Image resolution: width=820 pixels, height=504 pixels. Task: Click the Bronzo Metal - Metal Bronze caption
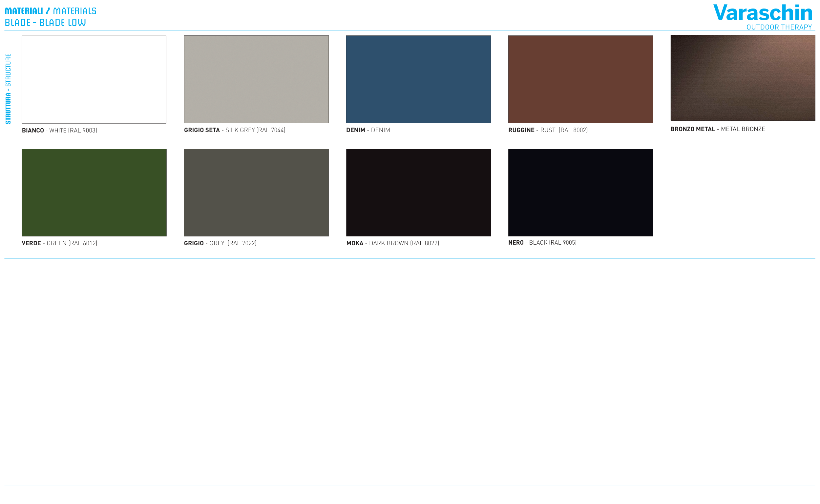pos(718,129)
